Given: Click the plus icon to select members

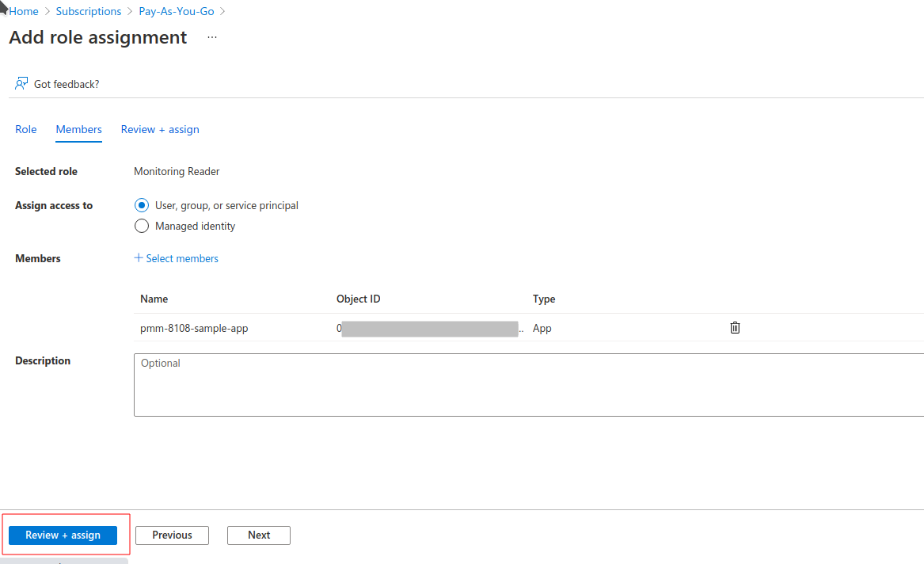Looking at the screenshot, I should pos(139,258).
